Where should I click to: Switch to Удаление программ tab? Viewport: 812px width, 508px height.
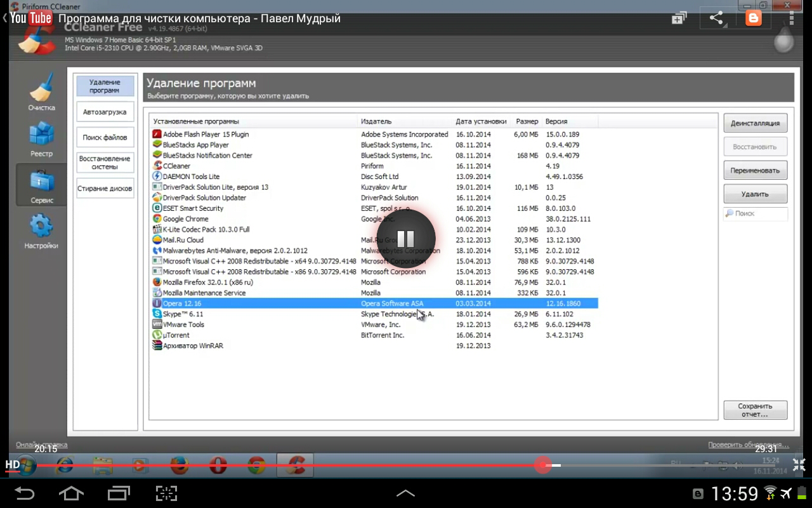click(105, 86)
